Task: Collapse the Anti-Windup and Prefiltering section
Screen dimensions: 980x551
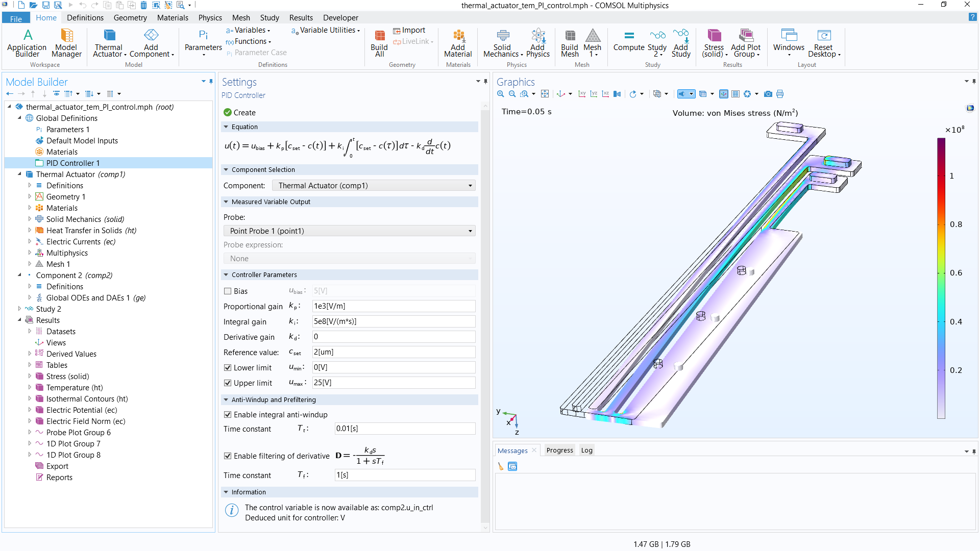Action: pyautogui.click(x=226, y=399)
